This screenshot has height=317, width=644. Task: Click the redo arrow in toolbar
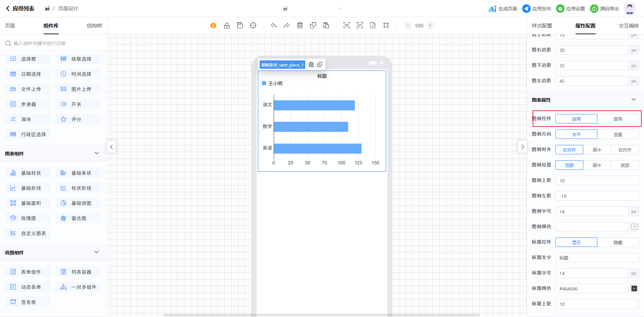287,25
